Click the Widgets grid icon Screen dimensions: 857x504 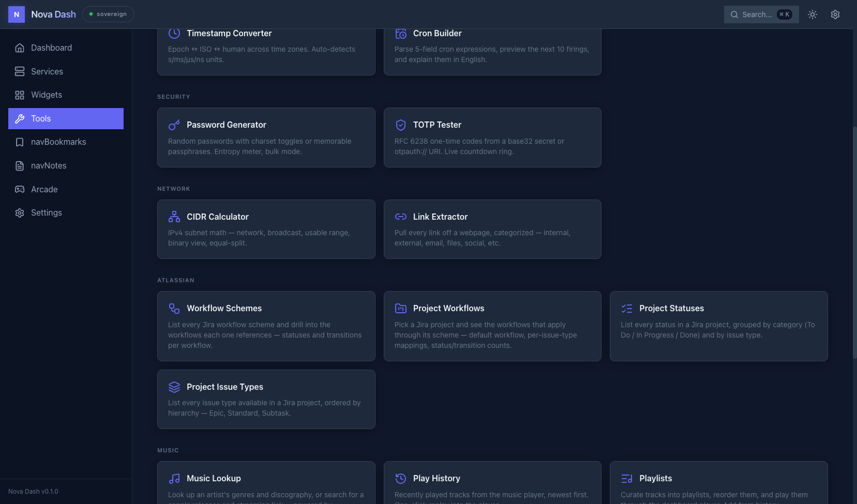[x=20, y=95]
